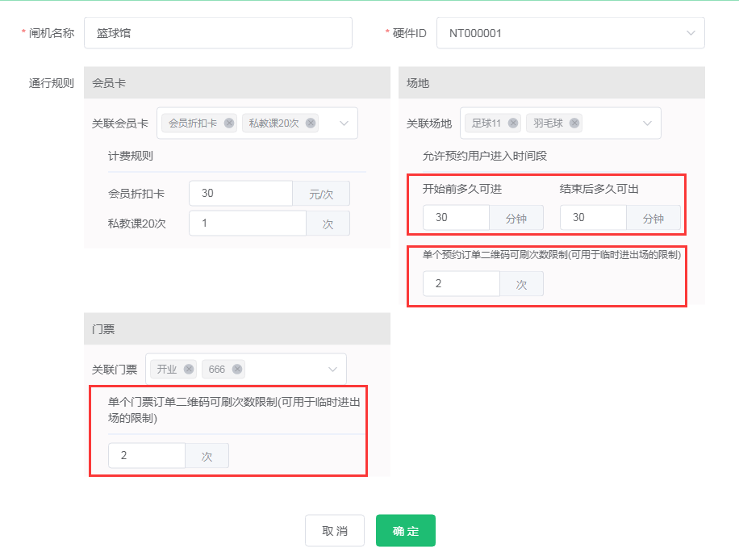The image size is (739, 560).
Task: Click the 门票订单 QR scan limit input
Action: click(x=147, y=456)
